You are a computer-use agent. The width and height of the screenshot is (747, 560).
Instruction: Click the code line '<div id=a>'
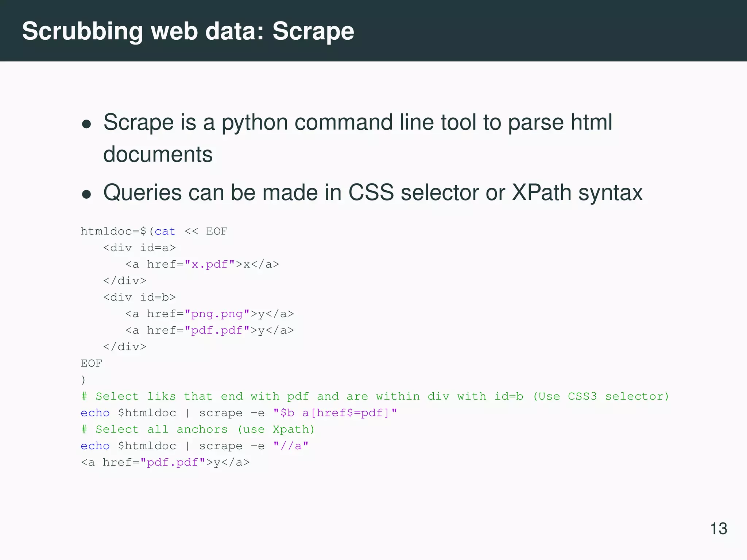pyautogui.click(x=139, y=248)
